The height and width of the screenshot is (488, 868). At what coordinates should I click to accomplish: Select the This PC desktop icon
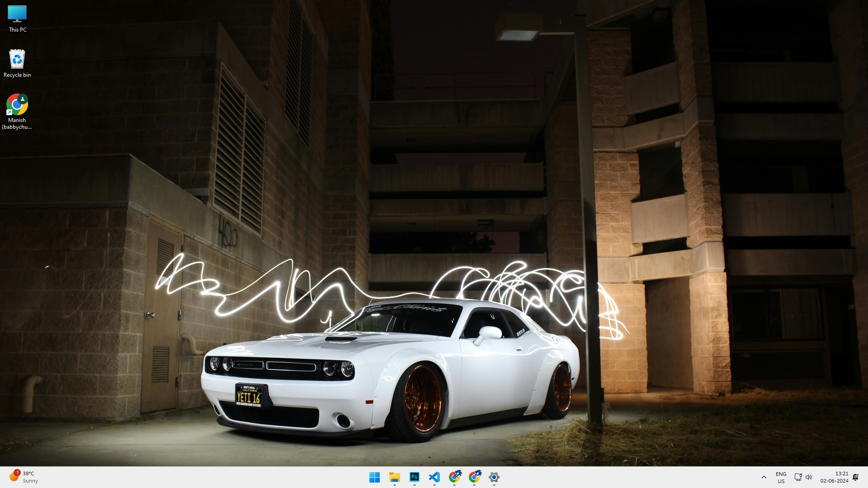[17, 14]
